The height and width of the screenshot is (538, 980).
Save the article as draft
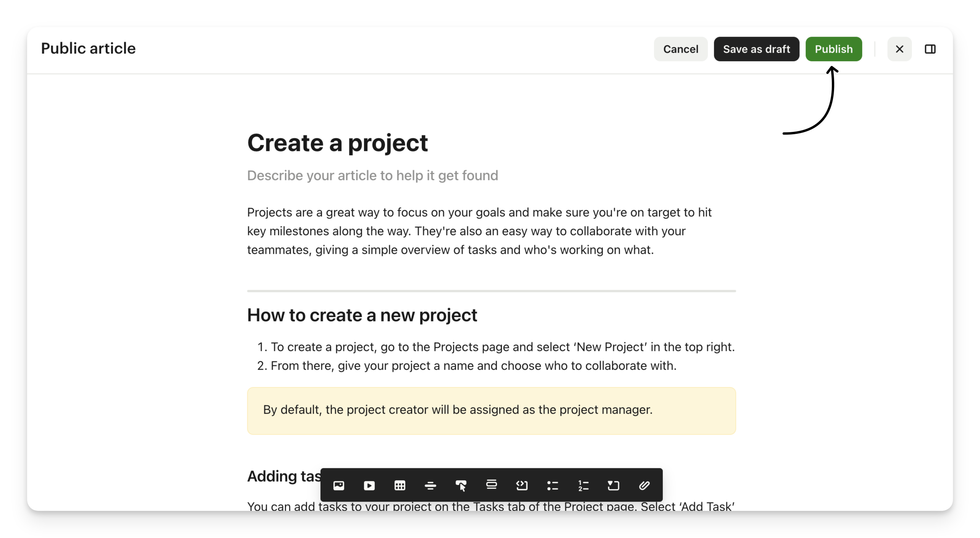click(x=756, y=49)
